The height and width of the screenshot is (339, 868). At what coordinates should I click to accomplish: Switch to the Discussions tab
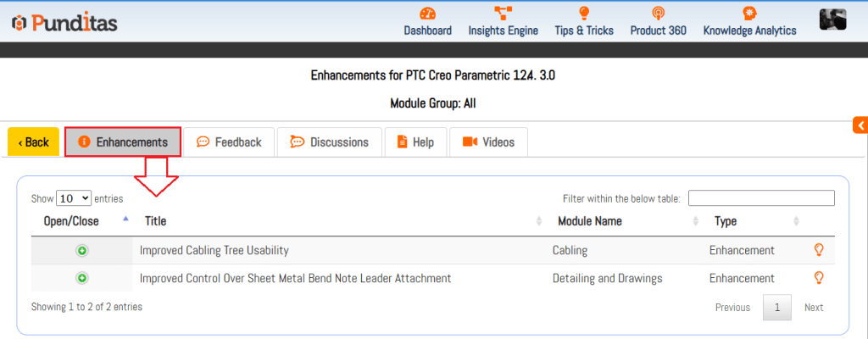tap(330, 142)
